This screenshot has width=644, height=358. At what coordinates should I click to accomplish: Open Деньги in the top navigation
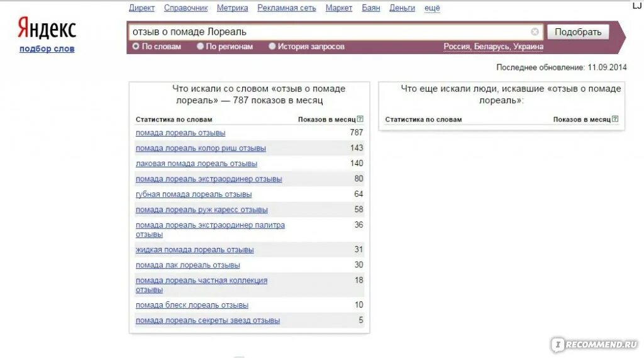pyautogui.click(x=402, y=8)
